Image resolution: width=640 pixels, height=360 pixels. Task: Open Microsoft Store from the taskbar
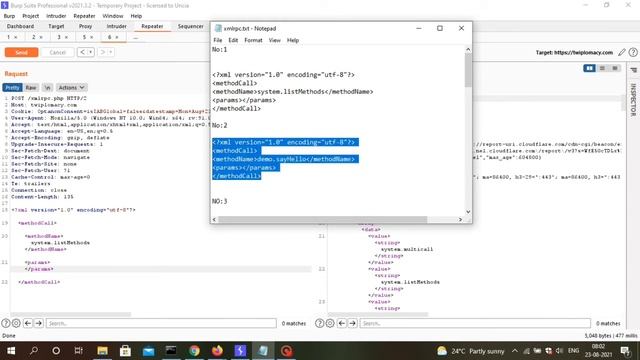pyautogui.click(x=125, y=351)
